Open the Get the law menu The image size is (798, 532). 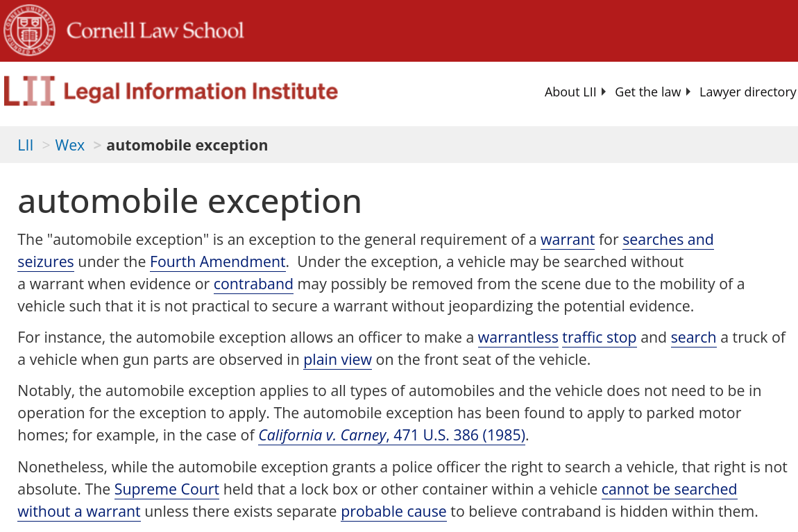tap(647, 92)
